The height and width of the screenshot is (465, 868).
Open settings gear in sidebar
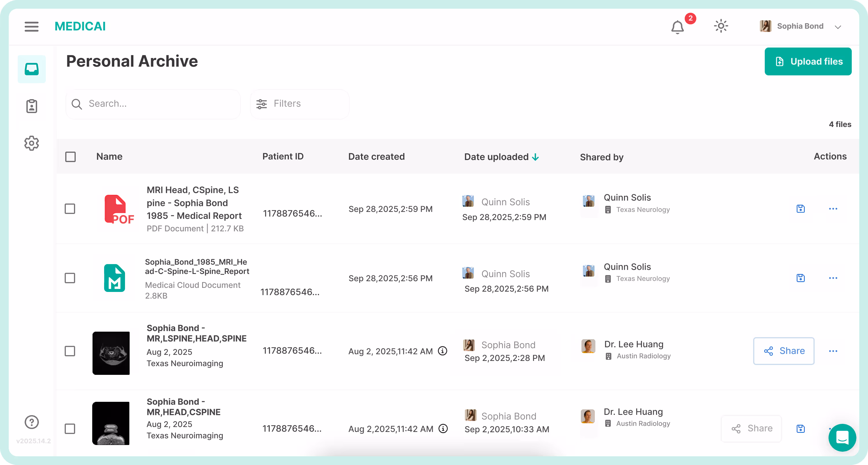coord(32,143)
